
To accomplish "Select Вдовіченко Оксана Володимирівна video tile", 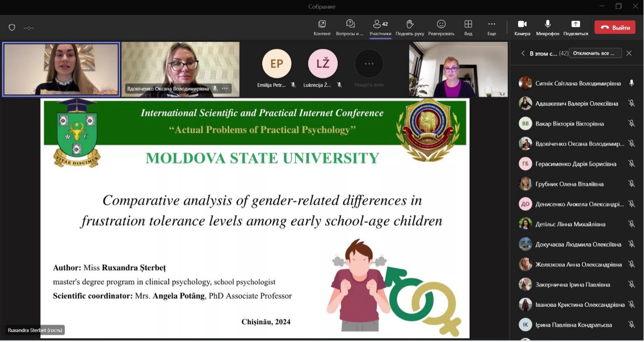I will point(181,69).
